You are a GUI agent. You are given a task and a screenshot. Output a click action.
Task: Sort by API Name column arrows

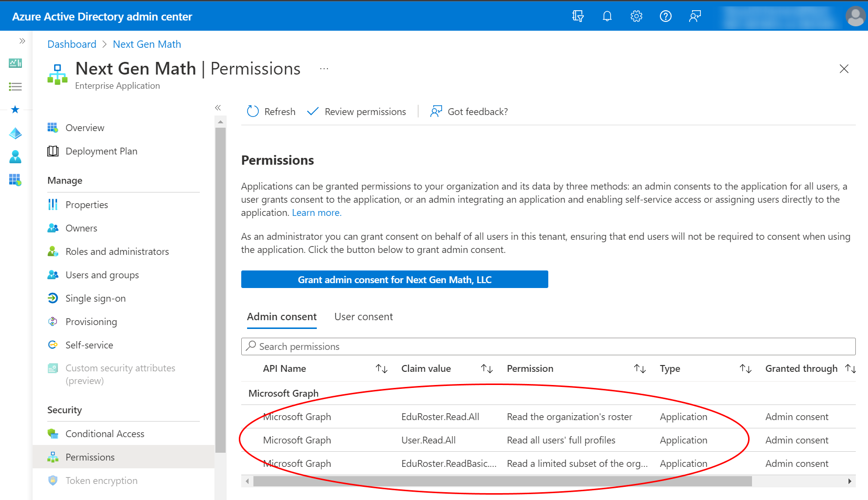(x=382, y=369)
